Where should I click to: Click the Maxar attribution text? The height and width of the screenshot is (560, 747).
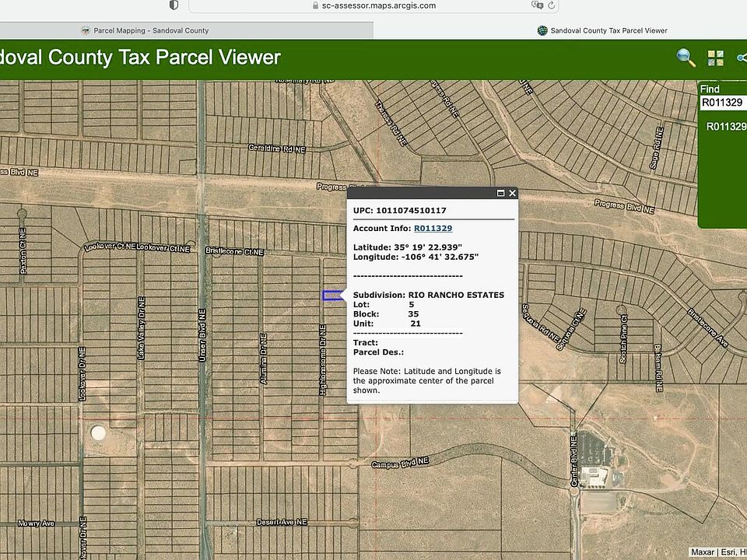[703, 552]
